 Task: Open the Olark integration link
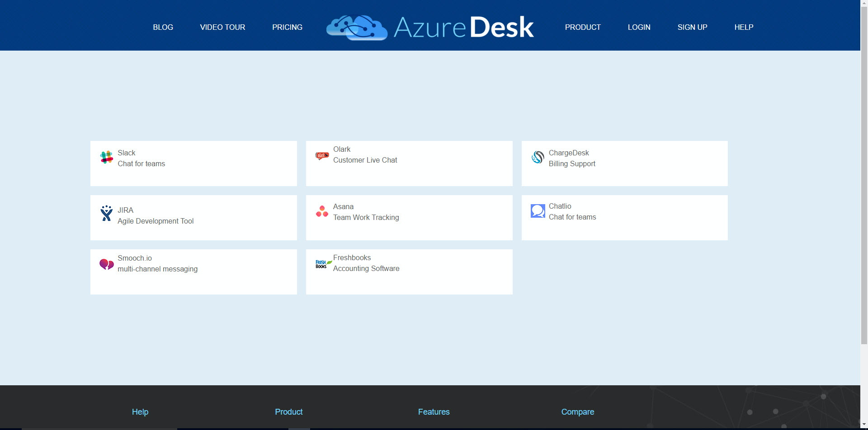[x=342, y=149]
